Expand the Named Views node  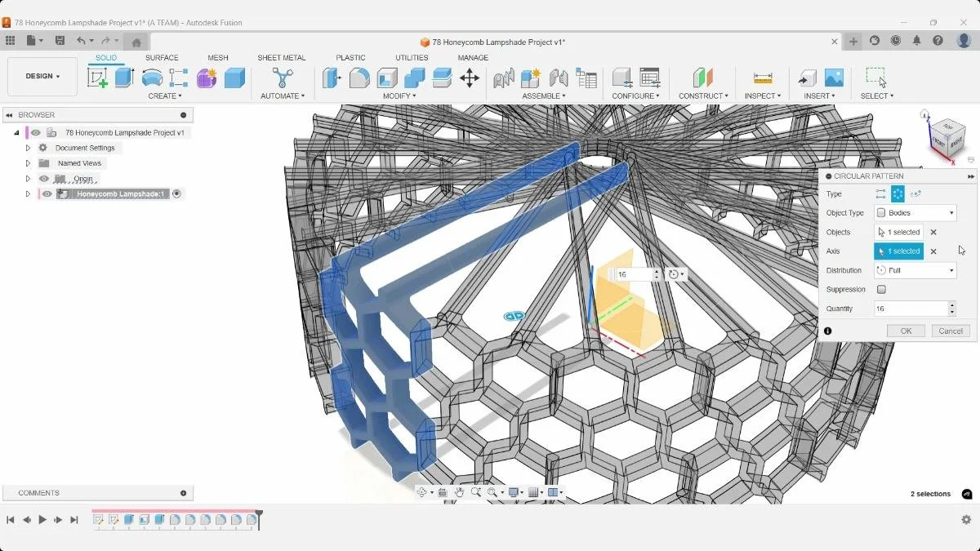pyautogui.click(x=28, y=163)
